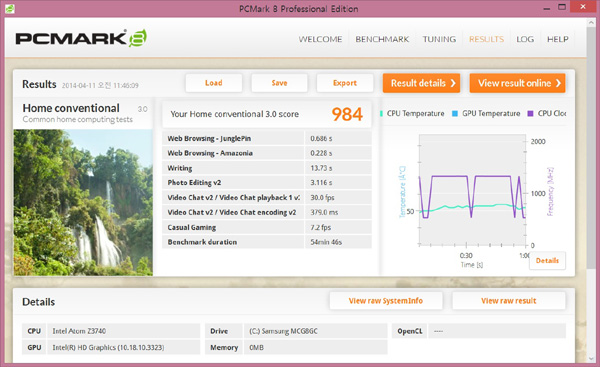Open Result details with arrow button
600x367 pixels.
421,83
